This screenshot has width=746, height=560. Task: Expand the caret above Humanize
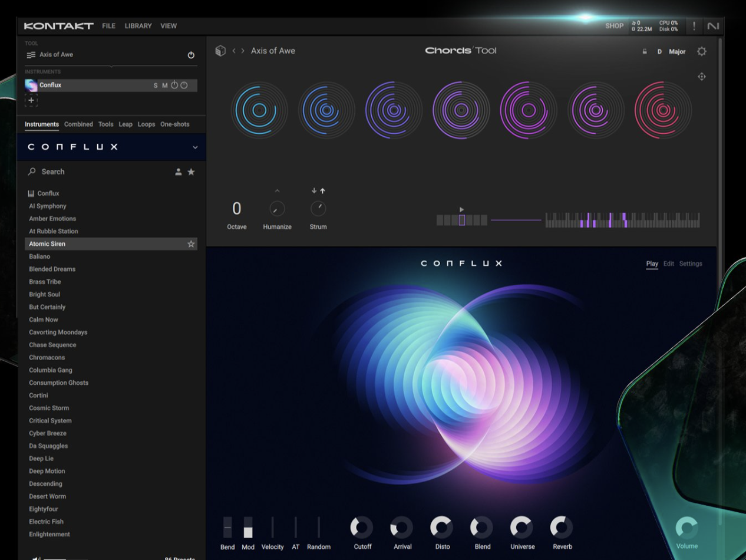coord(277,191)
